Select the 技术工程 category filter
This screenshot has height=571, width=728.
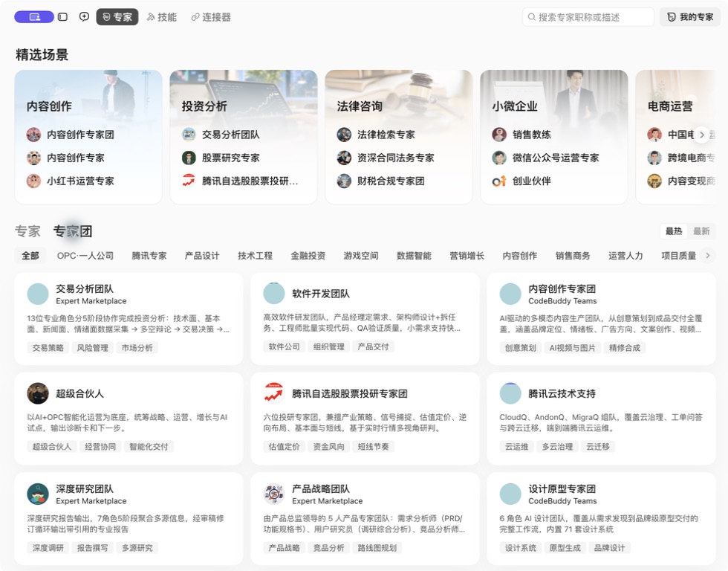tap(255, 256)
